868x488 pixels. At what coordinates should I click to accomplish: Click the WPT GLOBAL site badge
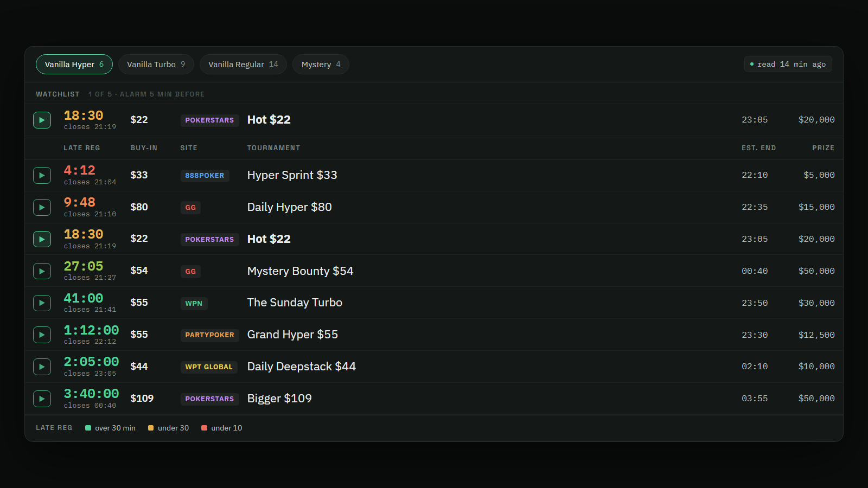pyautogui.click(x=209, y=367)
